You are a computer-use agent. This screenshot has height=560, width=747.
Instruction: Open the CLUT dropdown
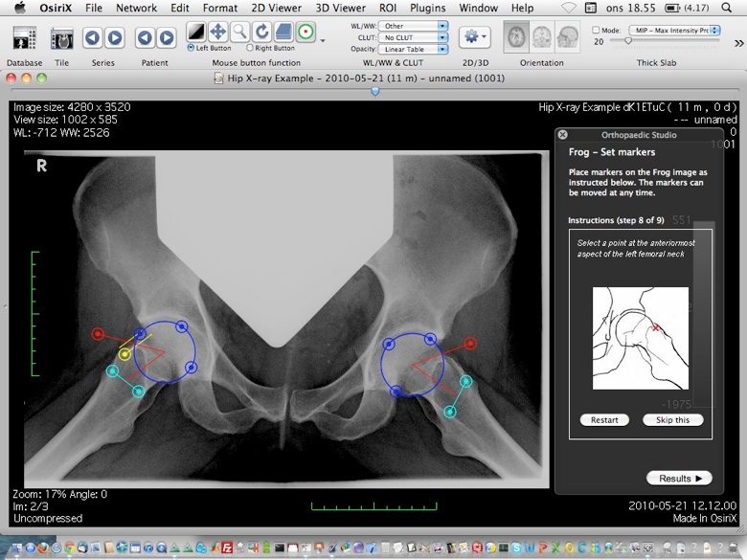coord(413,37)
